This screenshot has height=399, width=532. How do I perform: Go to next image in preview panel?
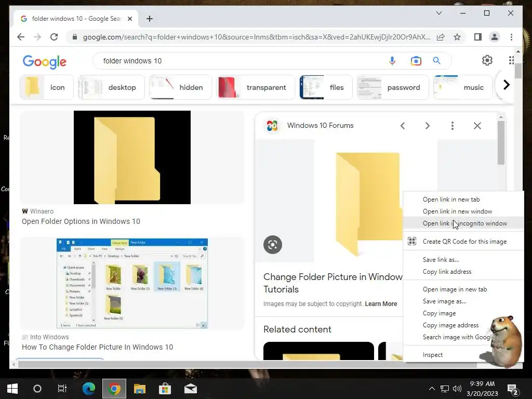pyautogui.click(x=428, y=126)
